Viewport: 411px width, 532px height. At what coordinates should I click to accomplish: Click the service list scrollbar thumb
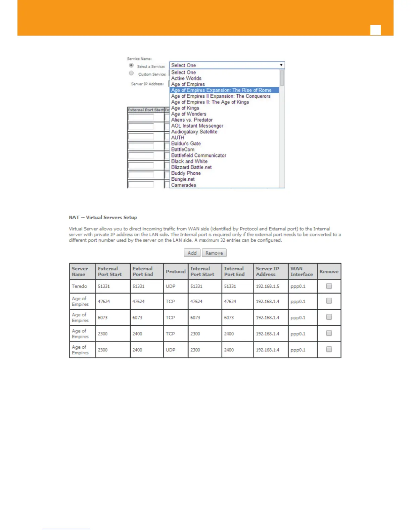(x=282, y=78)
